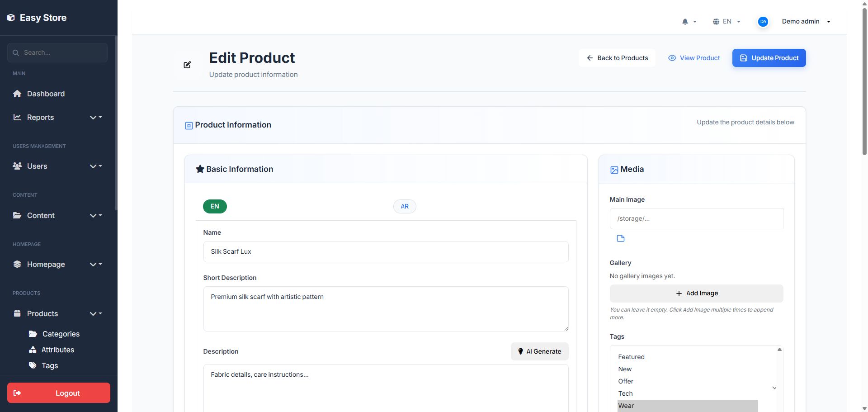Click the Easy Store logo icon
The width and height of the screenshot is (868, 412).
[11, 18]
